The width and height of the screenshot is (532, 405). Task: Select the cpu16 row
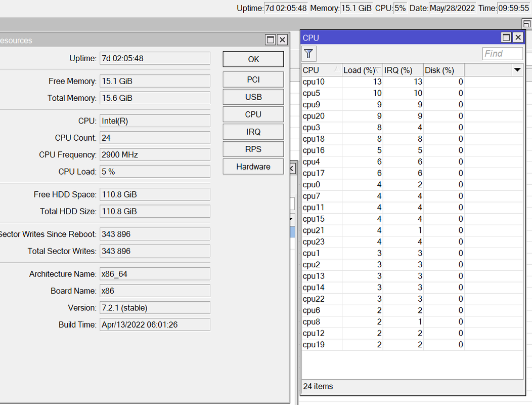click(x=412, y=150)
